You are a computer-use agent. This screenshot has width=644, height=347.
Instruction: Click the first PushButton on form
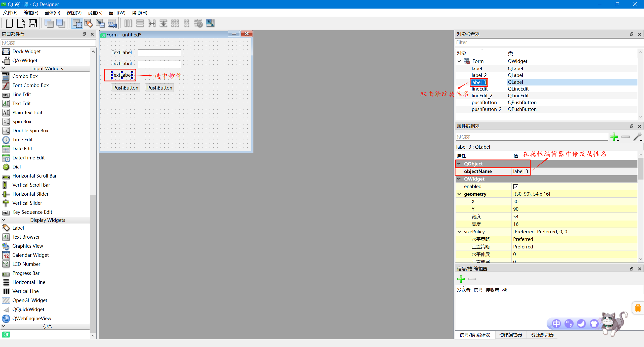pos(126,88)
